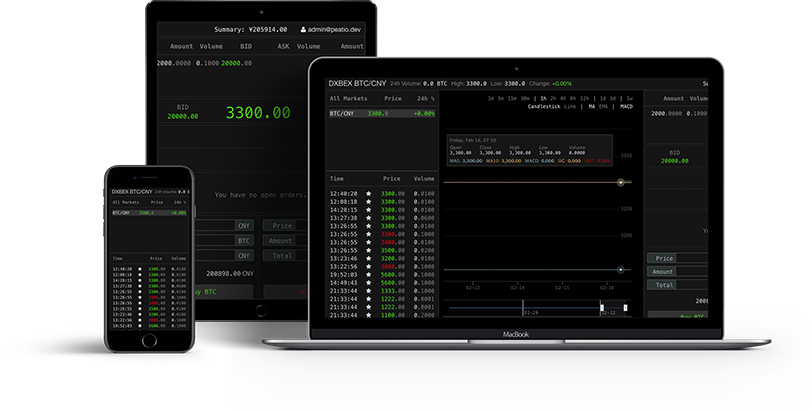The height and width of the screenshot is (411, 812).
Task: Click the star on the 14:28:15 trade row on the laptop
Action: tap(369, 210)
